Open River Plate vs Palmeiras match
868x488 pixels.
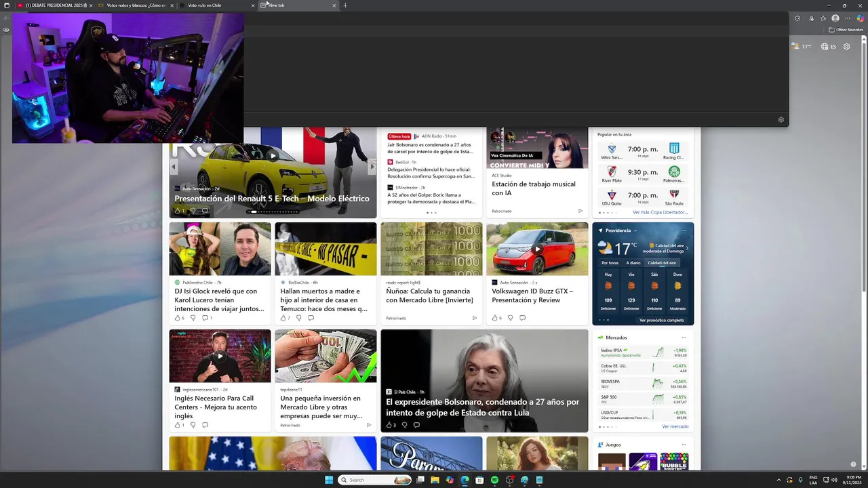pos(643,174)
